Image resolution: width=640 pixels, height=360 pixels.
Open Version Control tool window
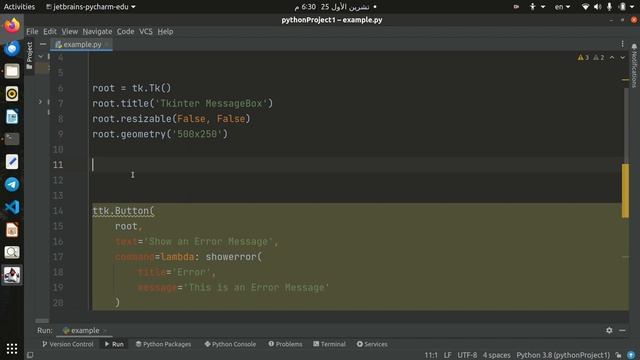click(68, 344)
